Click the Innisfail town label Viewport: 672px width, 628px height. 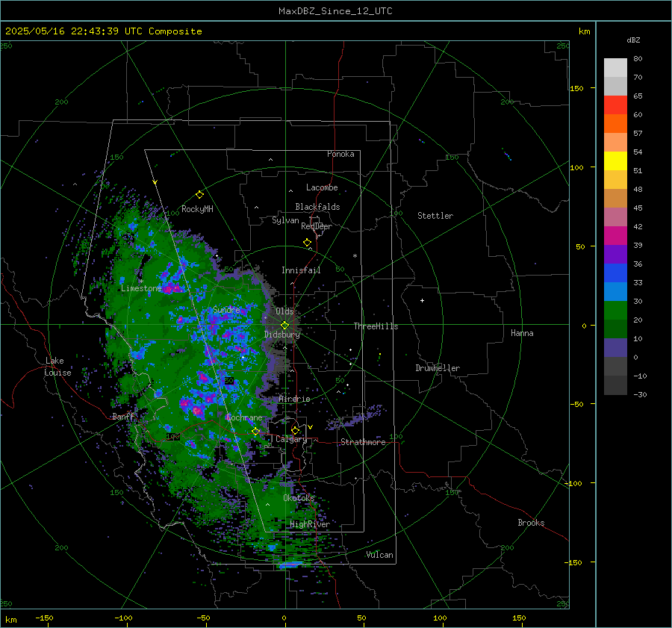[x=301, y=270]
